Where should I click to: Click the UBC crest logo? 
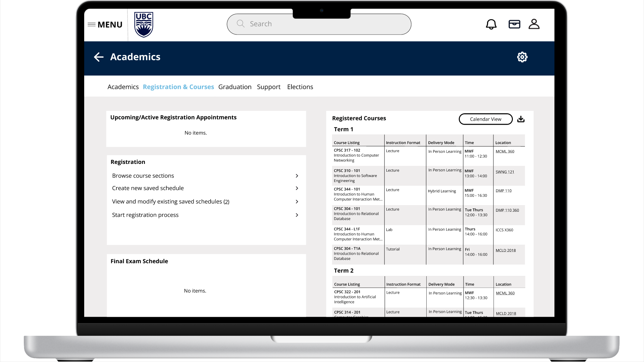(x=144, y=24)
